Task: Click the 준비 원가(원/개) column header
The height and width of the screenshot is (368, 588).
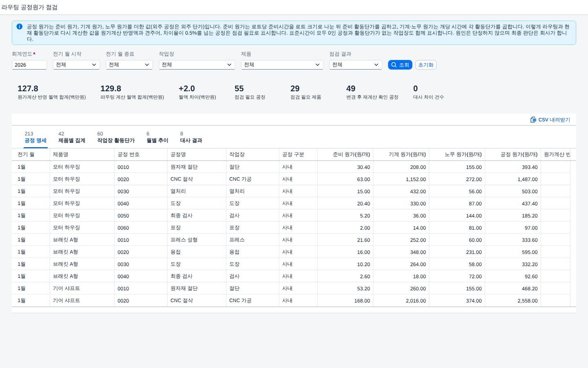Action: (x=345, y=155)
